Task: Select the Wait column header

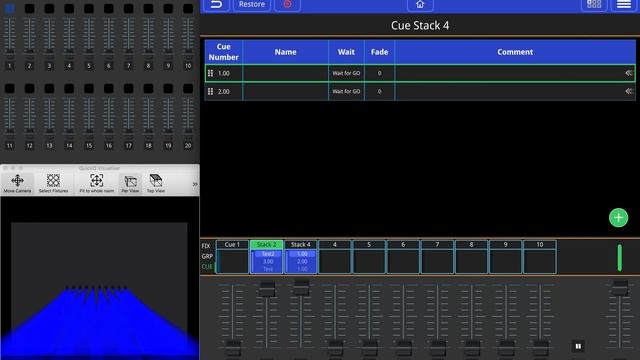Action: [346, 52]
